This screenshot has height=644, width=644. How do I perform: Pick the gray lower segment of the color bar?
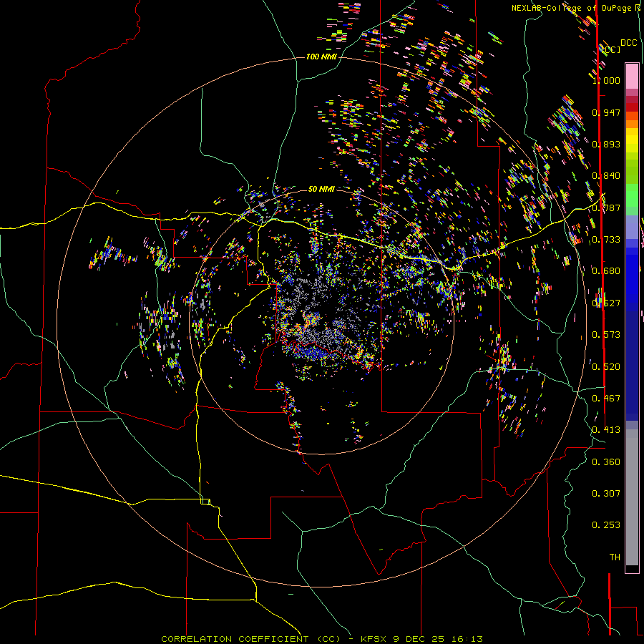point(632,497)
